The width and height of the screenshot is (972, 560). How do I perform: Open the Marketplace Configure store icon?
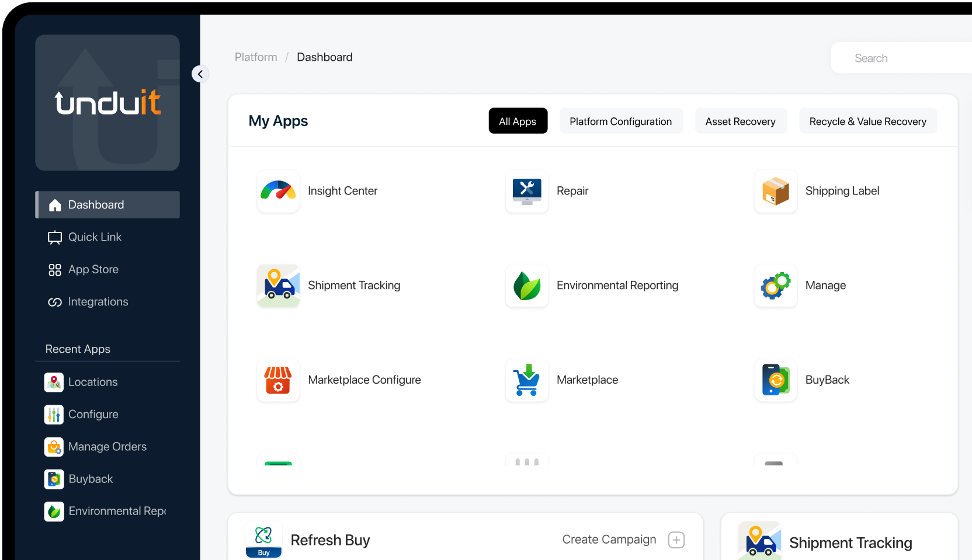[x=278, y=380]
